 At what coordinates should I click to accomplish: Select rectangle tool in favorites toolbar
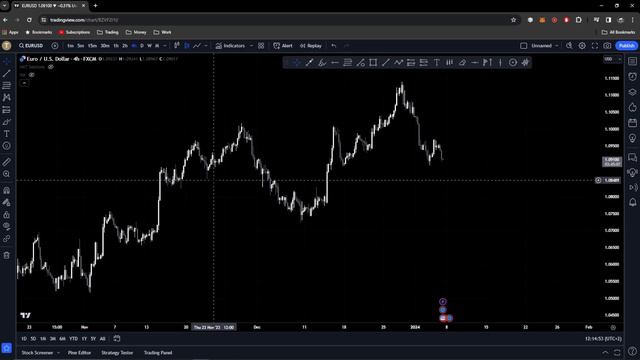pyautogui.click(x=373, y=62)
